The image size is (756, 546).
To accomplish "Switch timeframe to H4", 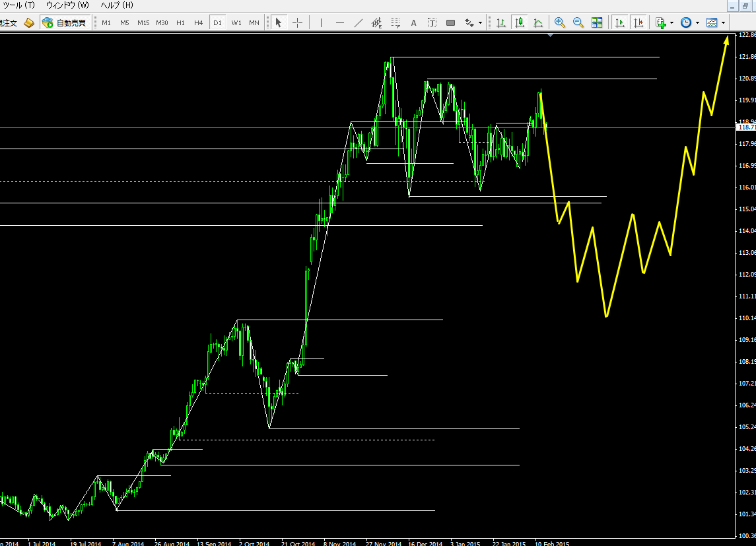I will [x=198, y=22].
